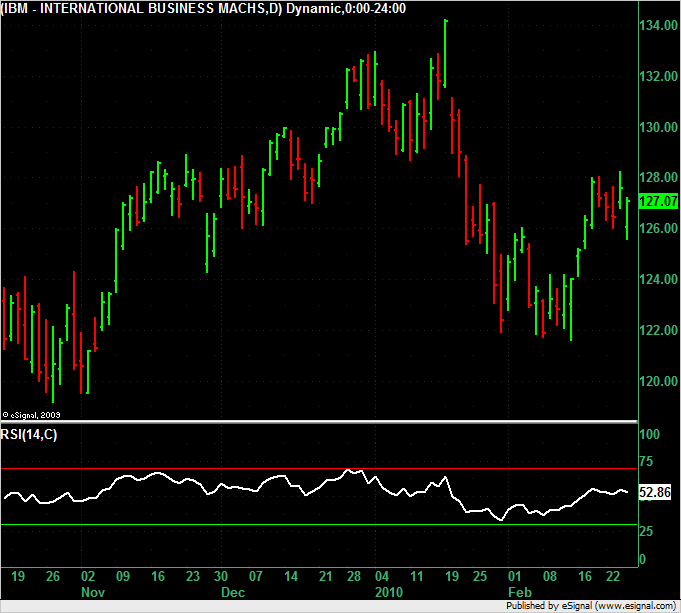Click the RSI 75 scale label
Screen dimensions: 681x613
pyautogui.click(x=646, y=461)
